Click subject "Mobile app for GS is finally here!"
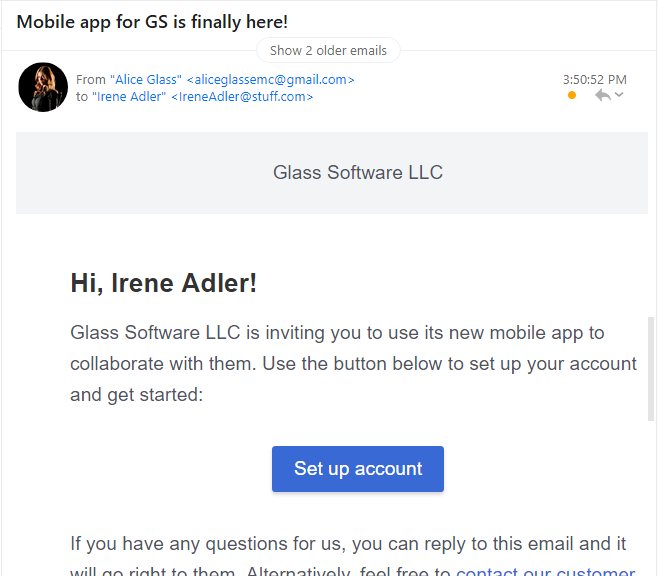 (x=152, y=22)
